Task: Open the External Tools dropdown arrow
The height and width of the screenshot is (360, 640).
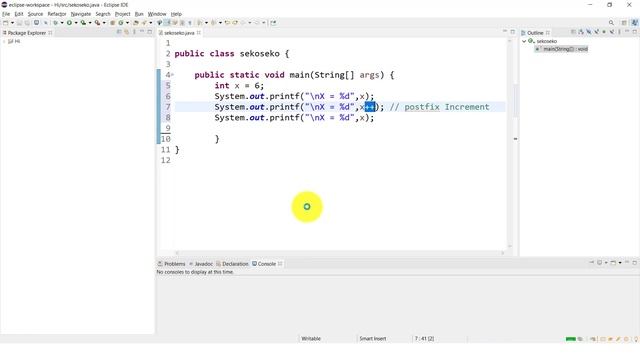Action: [x=104, y=23]
